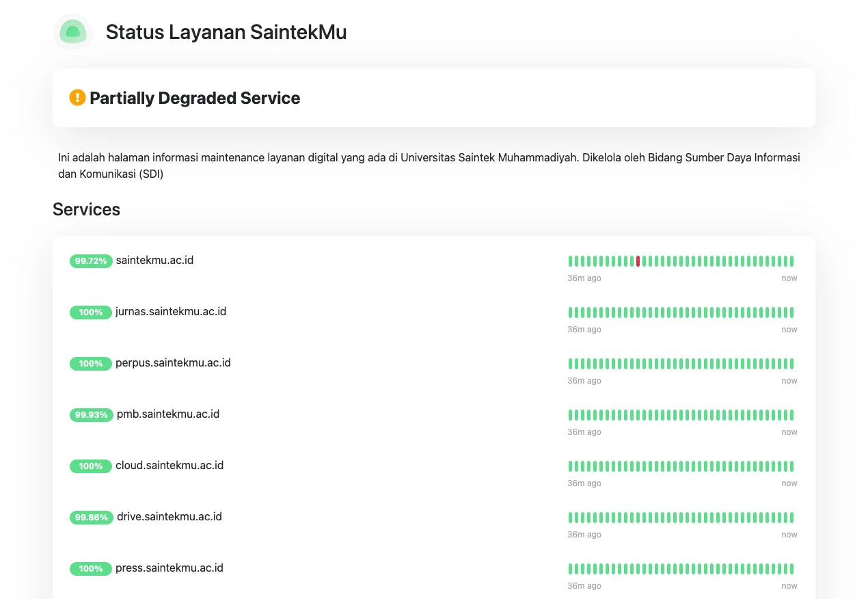Click the 'now' label beside drive.saintekmu.ac.id bar
The height and width of the screenshot is (599, 868).
coord(789,534)
